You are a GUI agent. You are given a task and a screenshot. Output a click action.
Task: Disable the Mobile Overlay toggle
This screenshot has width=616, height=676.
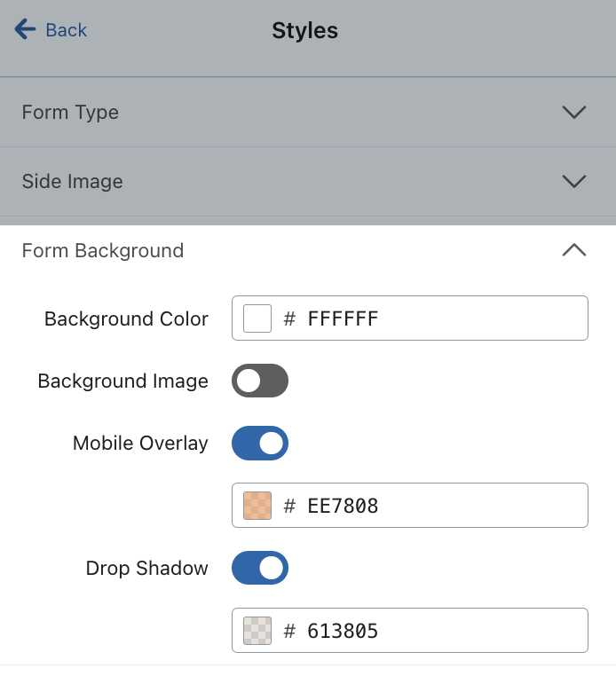click(260, 443)
